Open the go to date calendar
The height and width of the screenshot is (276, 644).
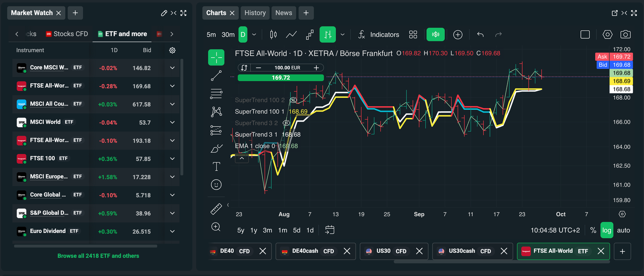(330, 230)
